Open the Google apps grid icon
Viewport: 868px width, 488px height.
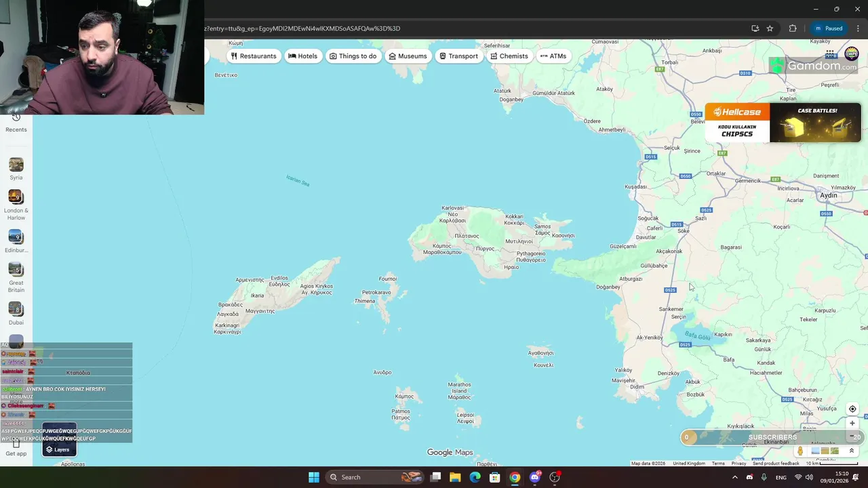pyautogui.click(x=830, y=54)
